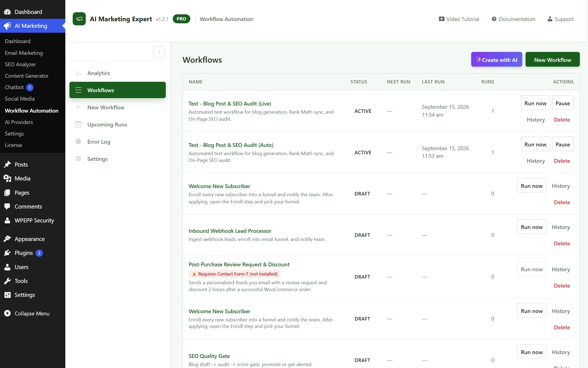Click the PRO version badge
Image resolution: width=588 pixels, height=368 pixels.
click(x=181, y=19)
